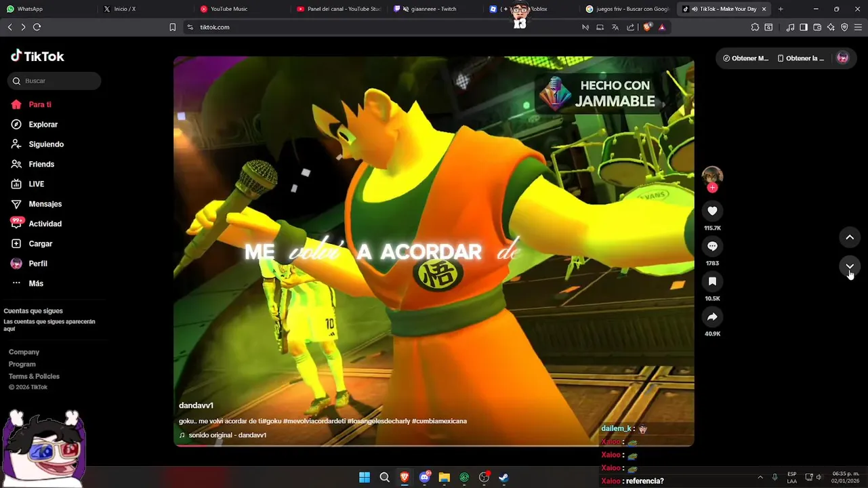Open the LIVE section

(x=28, y=184)
